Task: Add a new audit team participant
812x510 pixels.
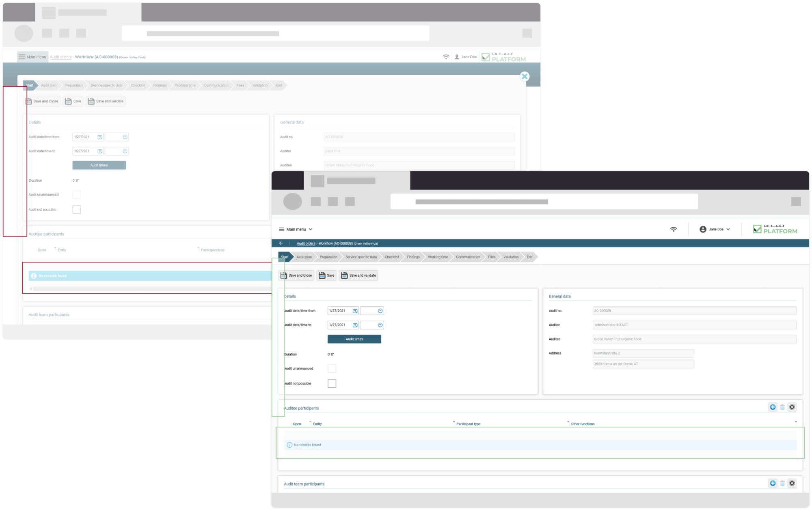Action: 773,483
